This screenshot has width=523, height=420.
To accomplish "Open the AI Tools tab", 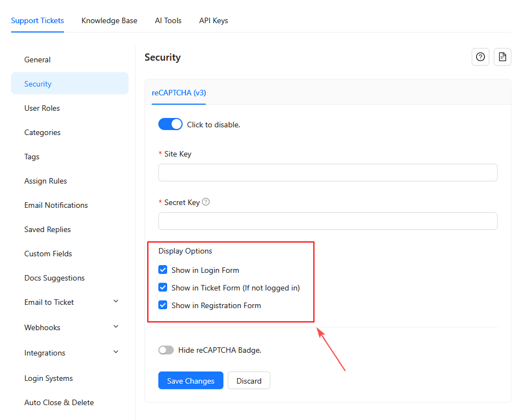I will pos(168,21).
